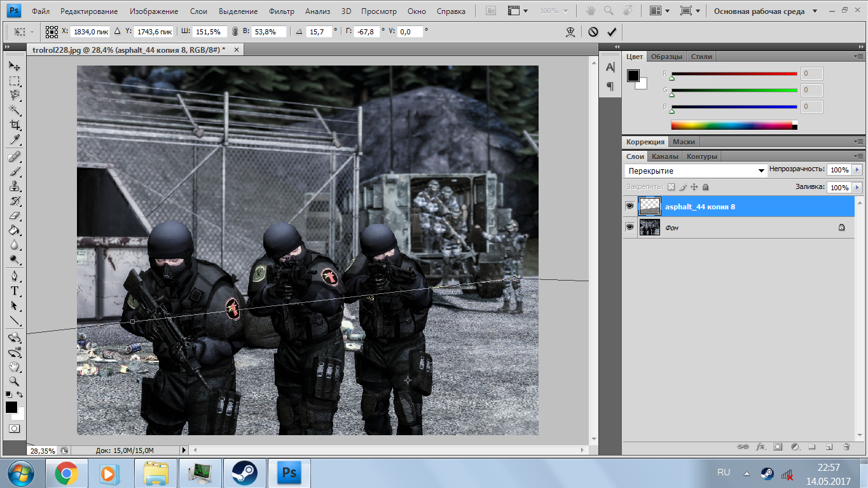Open the Файл menu
Image resolution: width=868 pixels, height=488 pixels.
tap(41, 11)
